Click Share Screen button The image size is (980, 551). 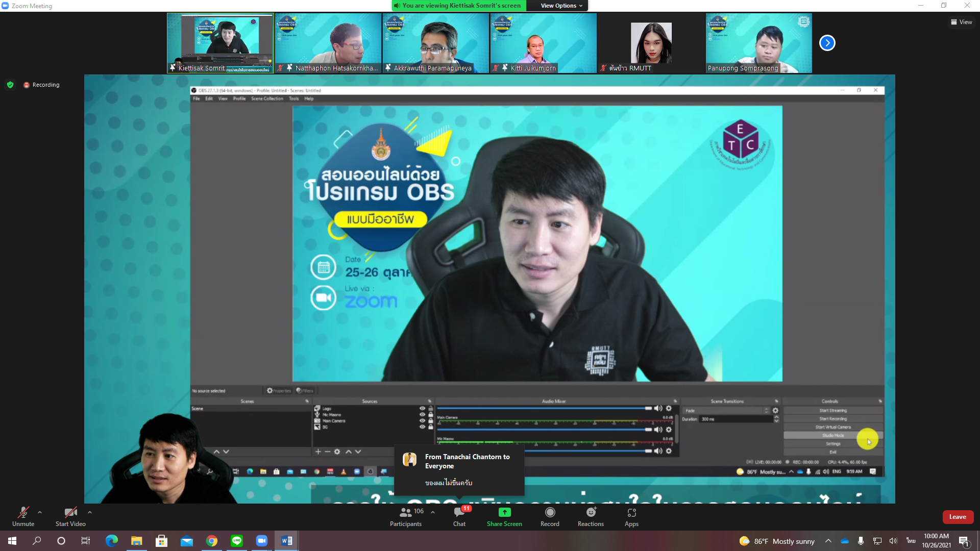click(504, 516)
